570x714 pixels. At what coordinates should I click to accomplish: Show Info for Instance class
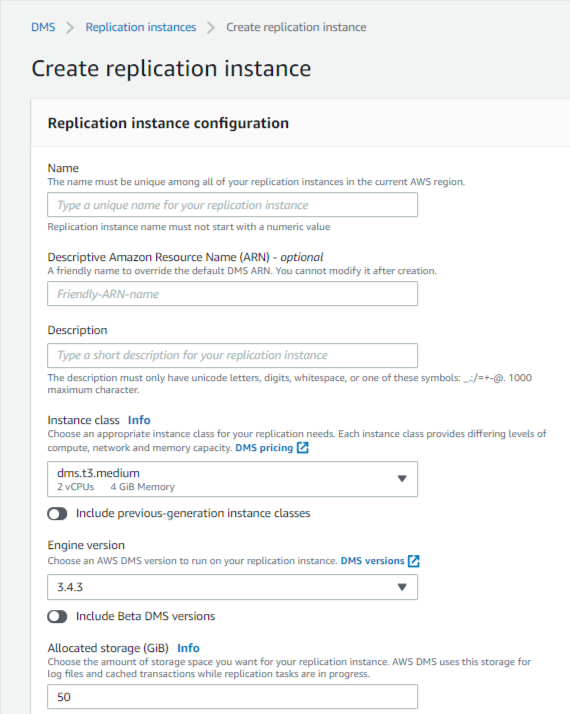coord(139,420)
